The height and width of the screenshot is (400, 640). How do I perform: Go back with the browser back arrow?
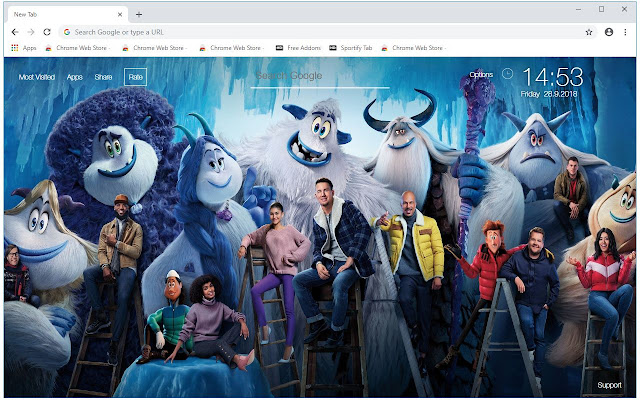pyautogui.click(x=15, y=32)
